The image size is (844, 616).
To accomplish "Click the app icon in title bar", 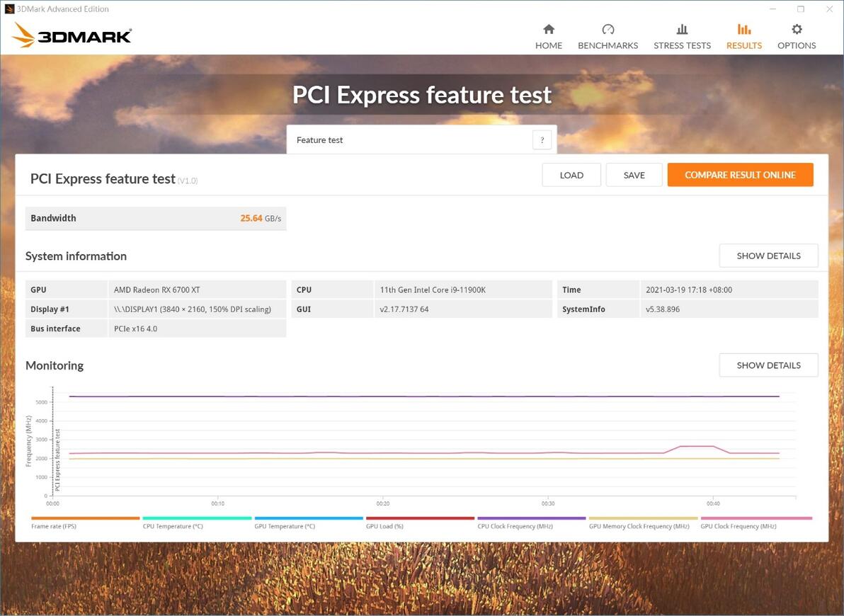I will 9,8.
